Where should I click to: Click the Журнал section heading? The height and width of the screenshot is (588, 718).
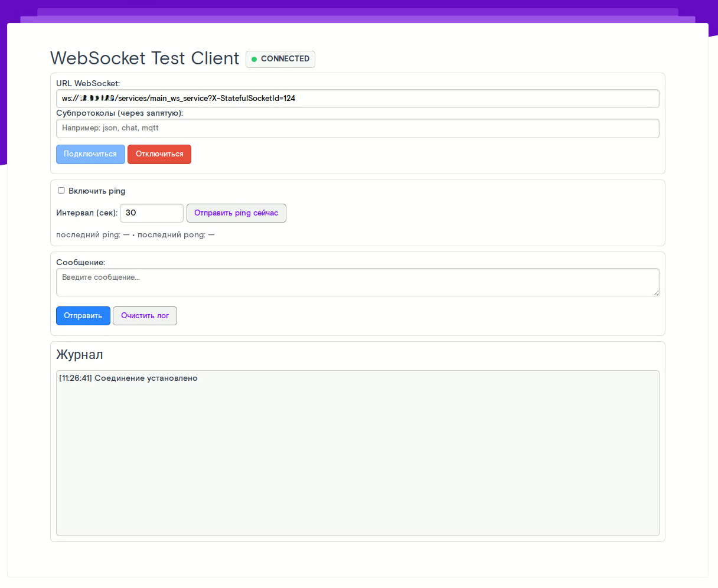80,355
